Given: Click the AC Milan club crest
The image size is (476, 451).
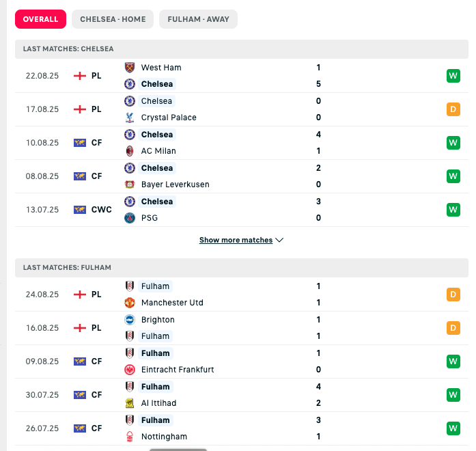Looking at the screenshot, I should (130, 151).
